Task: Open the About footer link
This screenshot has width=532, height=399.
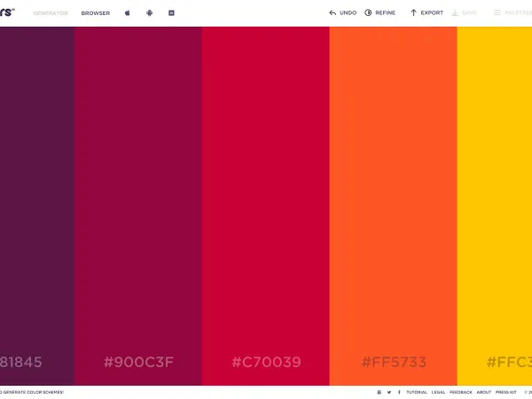Action: pos(484,392)
